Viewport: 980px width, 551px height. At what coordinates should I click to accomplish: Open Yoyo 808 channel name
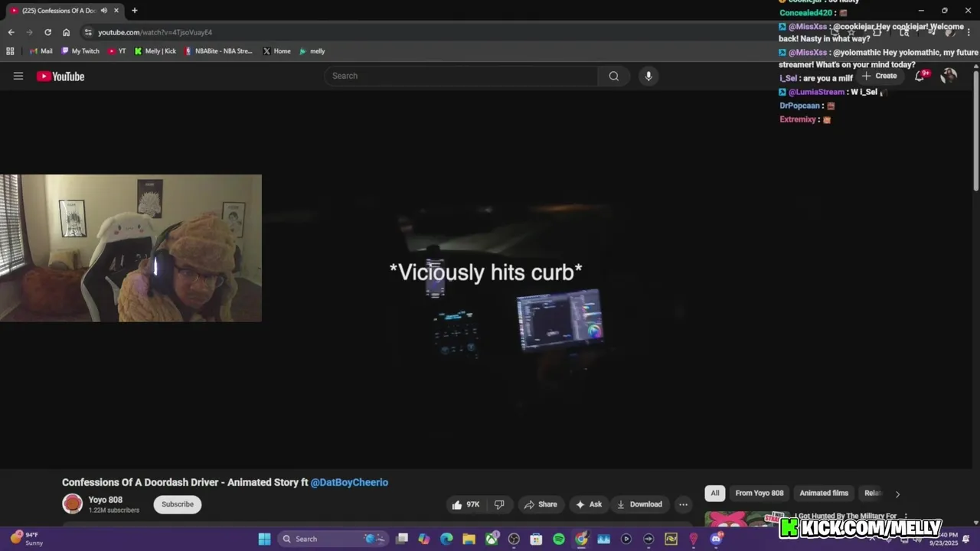click(x=105, y=500)
